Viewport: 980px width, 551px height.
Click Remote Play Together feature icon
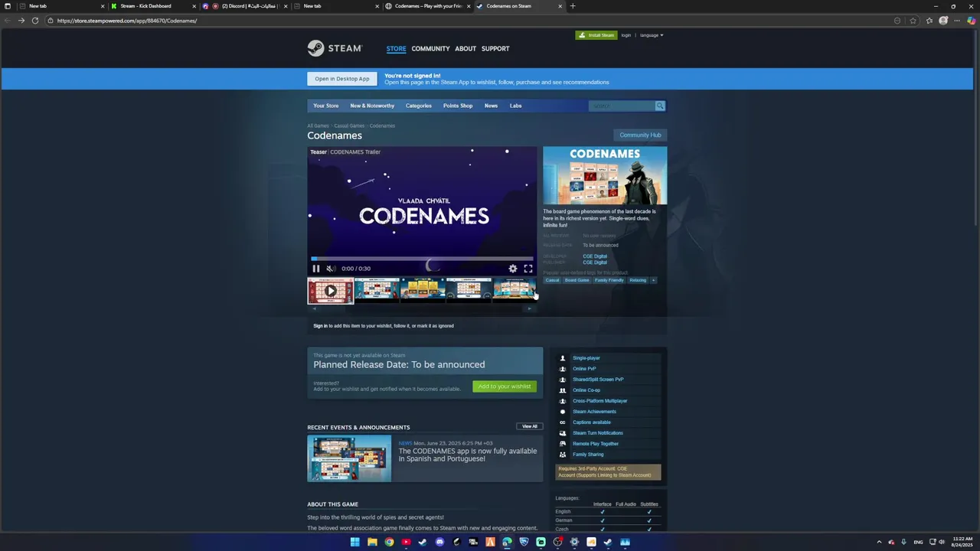pyautogui.click(x=563, y=444)
